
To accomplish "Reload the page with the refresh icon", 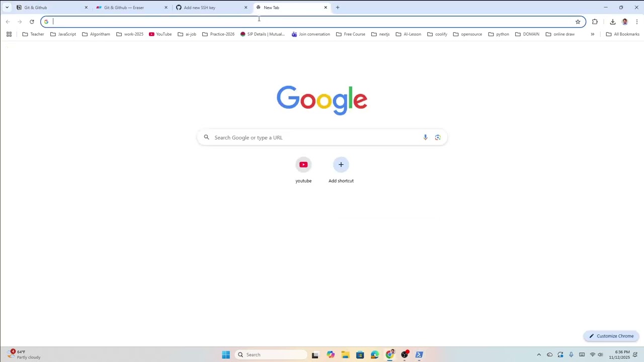I will [x=32, y=22].
